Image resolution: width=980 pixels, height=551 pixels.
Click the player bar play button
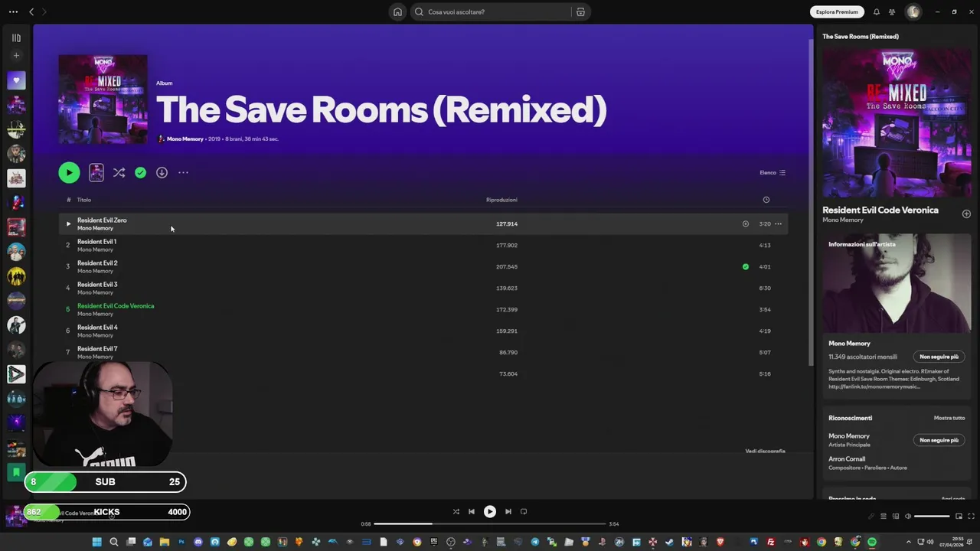[x=490, y=511]
